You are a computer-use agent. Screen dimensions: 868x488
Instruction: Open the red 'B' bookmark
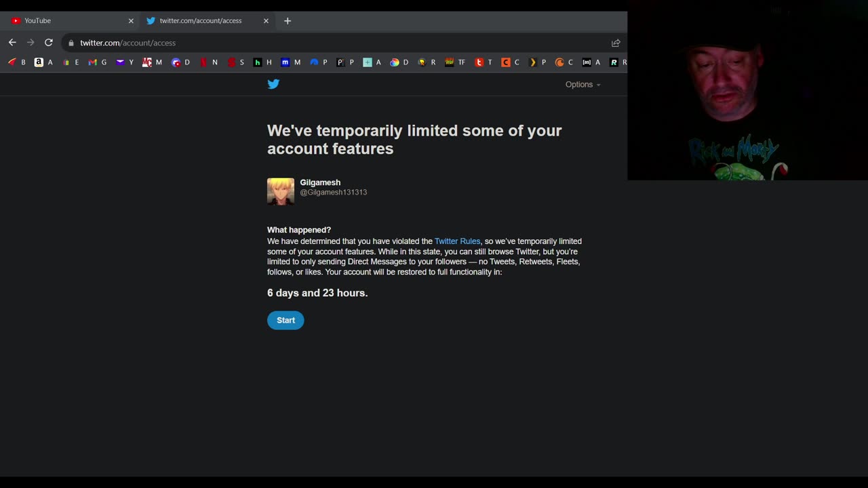click(17, 62)
